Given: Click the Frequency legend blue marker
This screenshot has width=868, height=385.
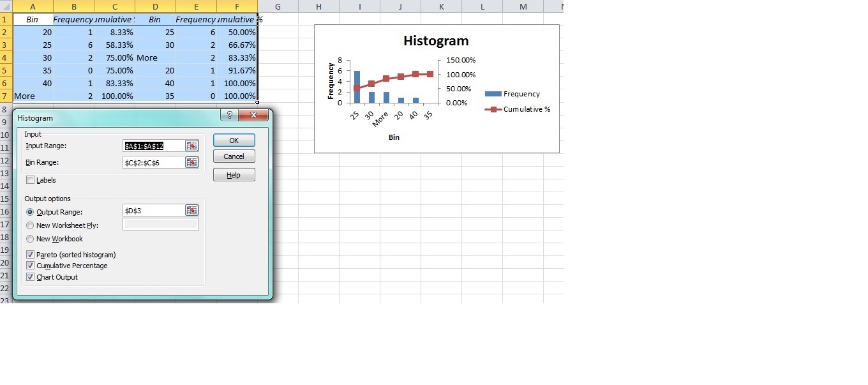Looking at the screenshot, I should click(x=493, y=94).
